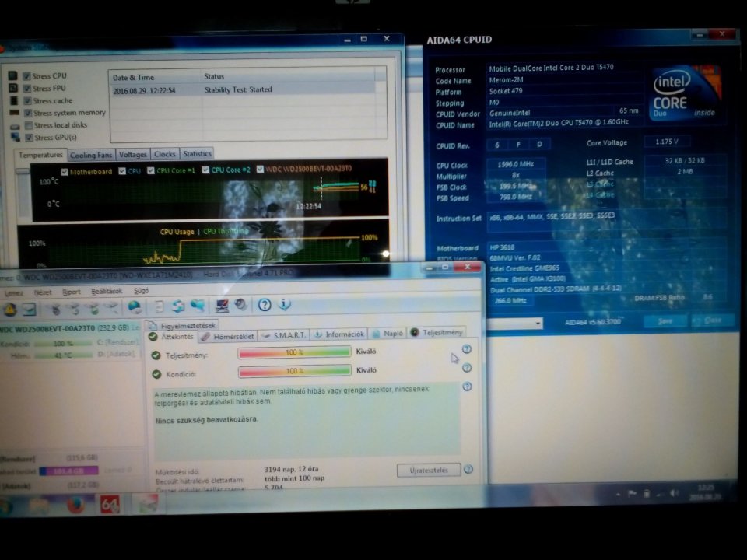Toggle the Stress GPU(s) checkbox
This screenshot has width=747, height=560.
coord(29,138)
